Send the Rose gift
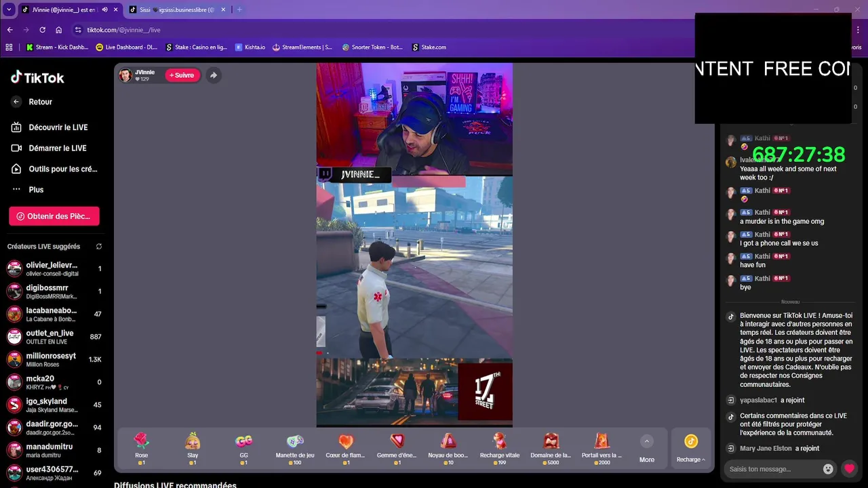 coord(141,448)
